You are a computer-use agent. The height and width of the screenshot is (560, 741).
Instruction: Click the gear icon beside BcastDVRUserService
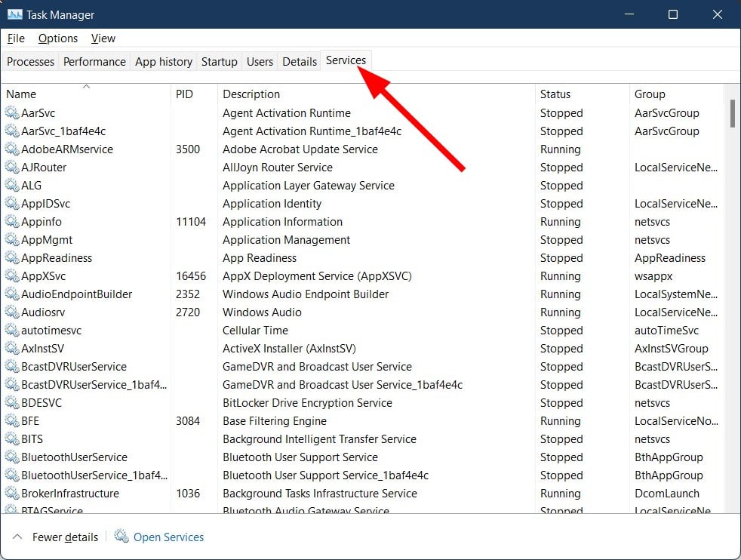click(12, 366)
